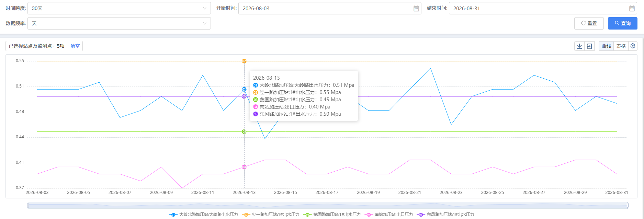Viewport: 644px width, 219px height.
Task: Click the blue 查询 query button
Action: (x=623, y=23)
